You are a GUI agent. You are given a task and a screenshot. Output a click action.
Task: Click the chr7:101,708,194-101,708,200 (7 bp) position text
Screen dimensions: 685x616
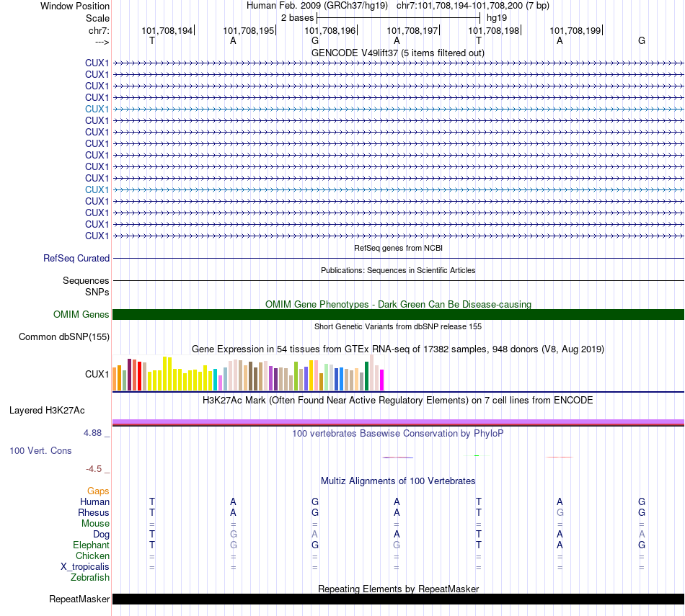tap(473, 6)
